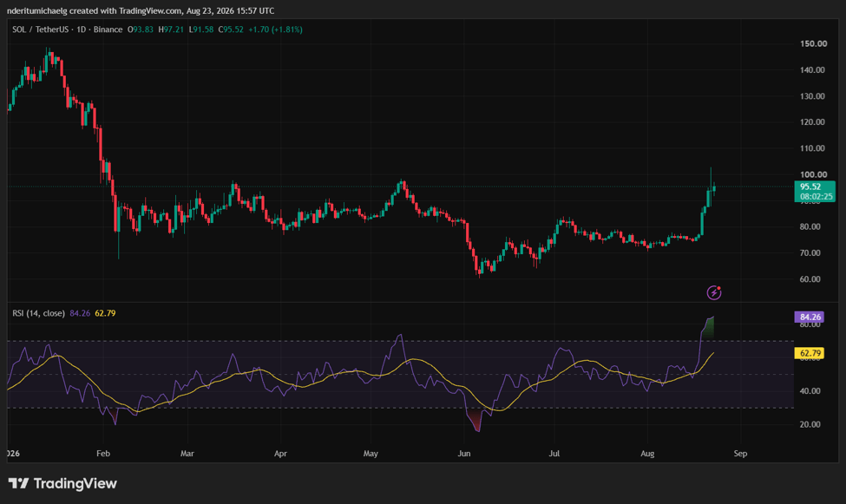This screenshot has height=504, width=846.
Task: Click the Aug label on time axis
Action: click(647, 454)
